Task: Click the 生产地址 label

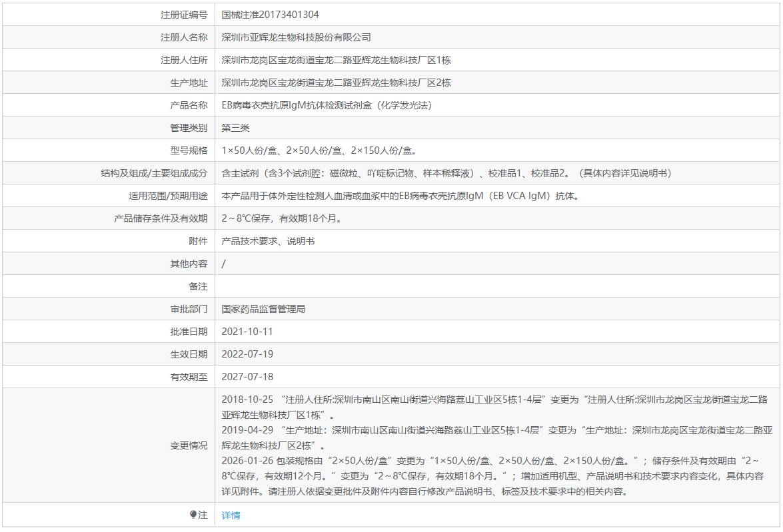Action: (x=189, y=83)
